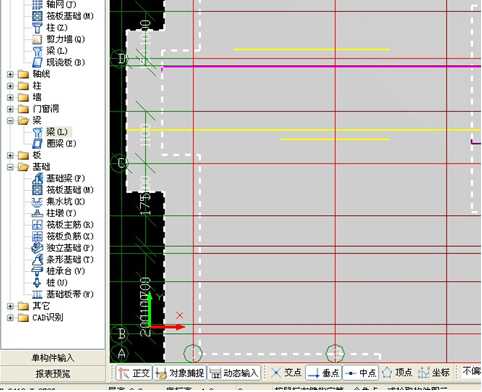Click the axis A bubble label
The image size is (482, 392).
coord(121,353)
